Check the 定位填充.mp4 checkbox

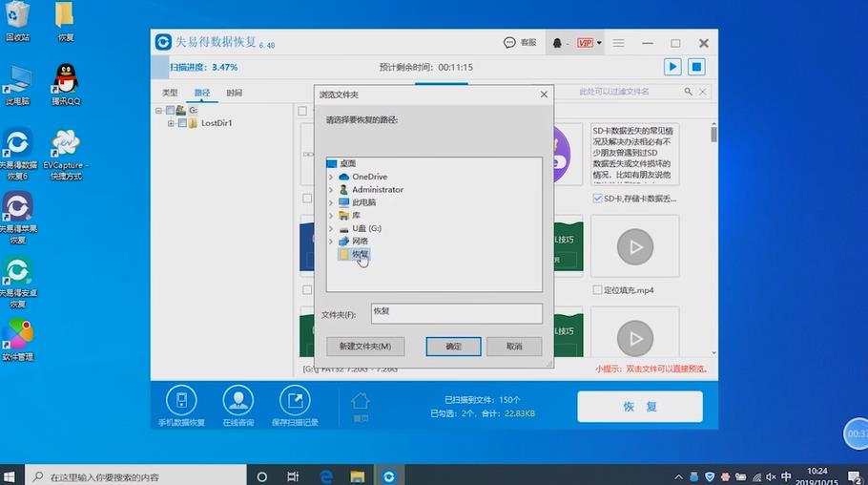597,290
